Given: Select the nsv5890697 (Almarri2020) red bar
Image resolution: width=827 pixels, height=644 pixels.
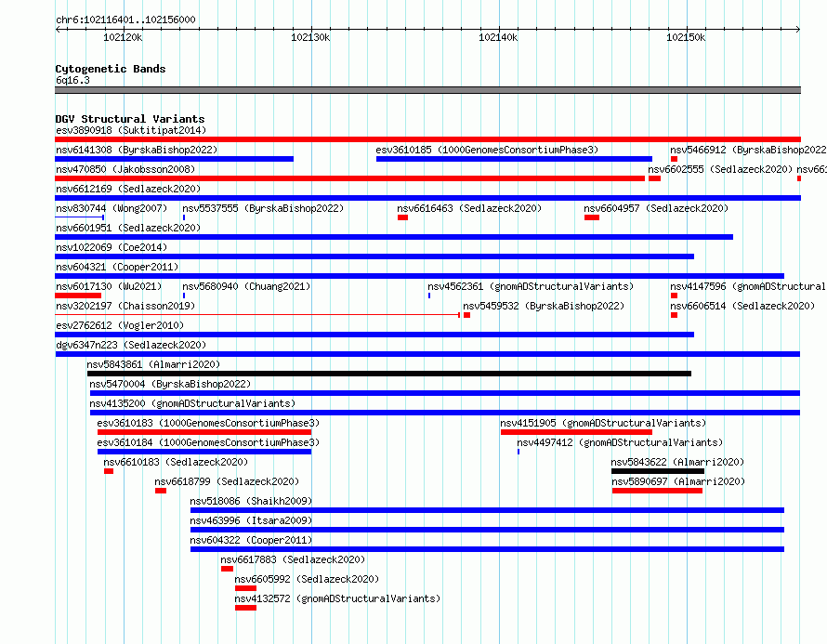Looking at the screenshot, I should click(657, 491).
